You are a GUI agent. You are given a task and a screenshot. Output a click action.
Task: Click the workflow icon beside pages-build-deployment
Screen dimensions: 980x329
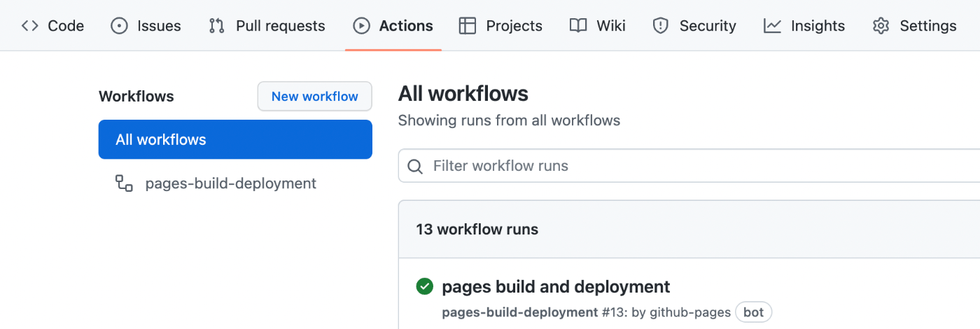124,183
